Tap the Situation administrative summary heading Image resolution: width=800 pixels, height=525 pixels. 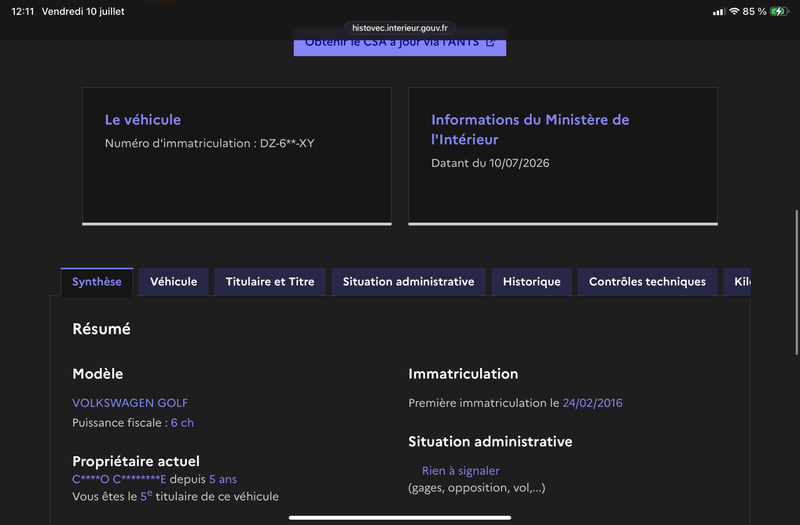(x=490, y=442)
